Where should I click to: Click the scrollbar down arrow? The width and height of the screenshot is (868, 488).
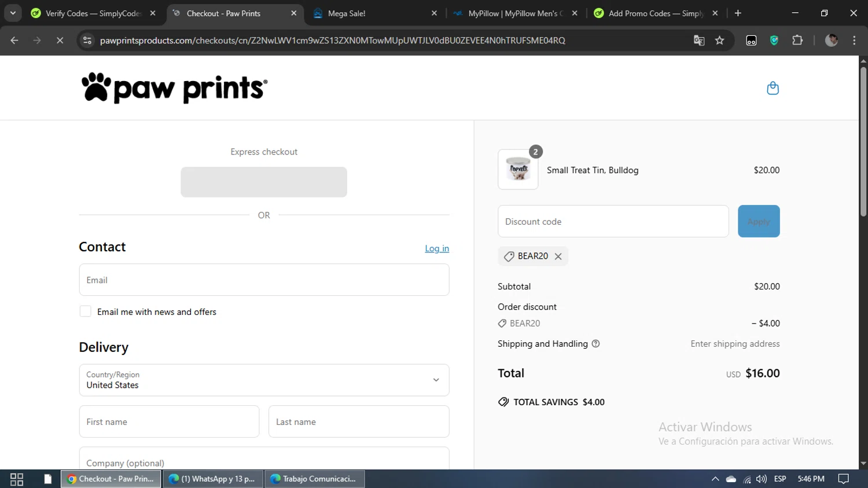tap(863, 464)
